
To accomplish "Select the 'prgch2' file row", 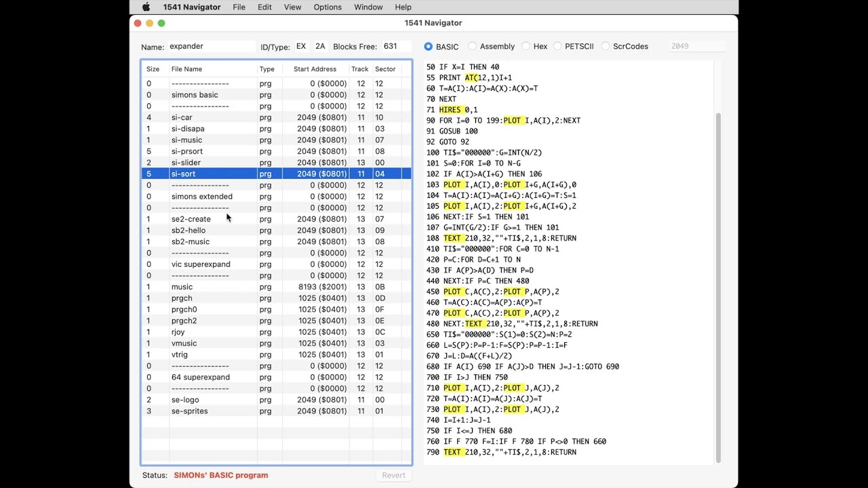I will [276, 321].
